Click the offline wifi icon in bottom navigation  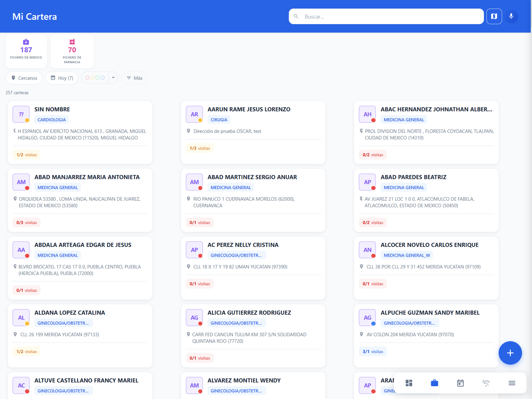(486, 383)
